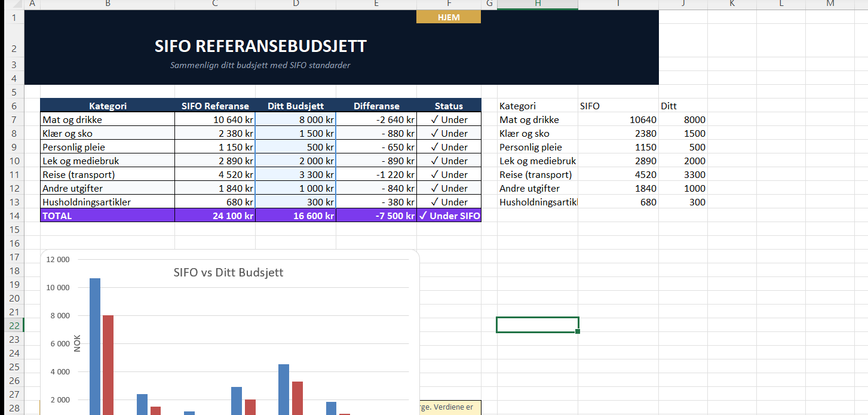Click Ditt Budsjett cell for Reise (transport)
This screenshot has height=415, width=868.
pyautogui.click(x=295, y=174)
